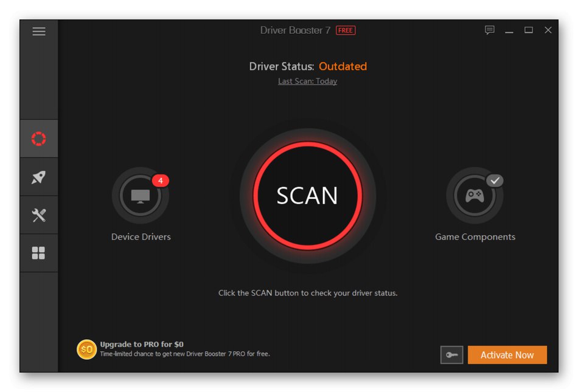
Task: Click the time-limited chance PRO offer text
Action: (x=185, y=354)
